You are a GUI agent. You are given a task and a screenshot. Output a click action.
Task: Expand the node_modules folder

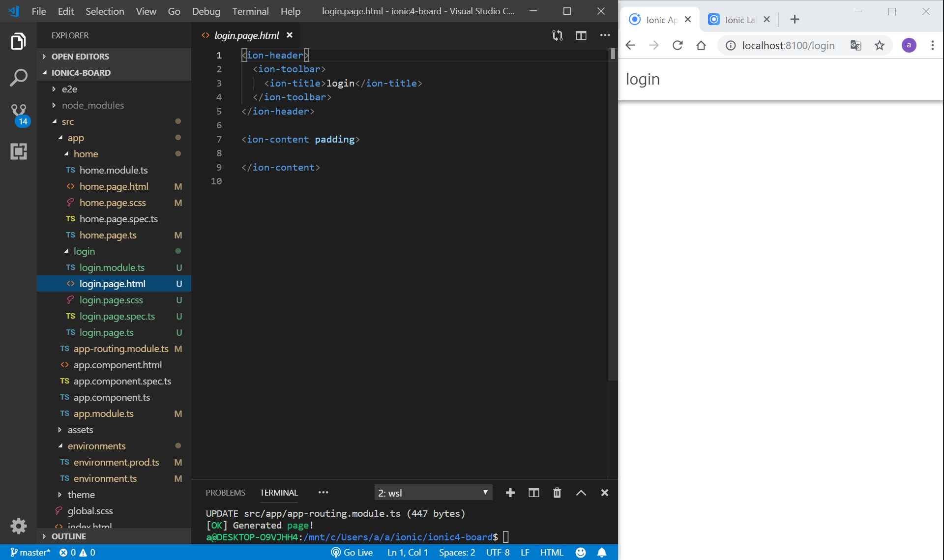(92, 105)
